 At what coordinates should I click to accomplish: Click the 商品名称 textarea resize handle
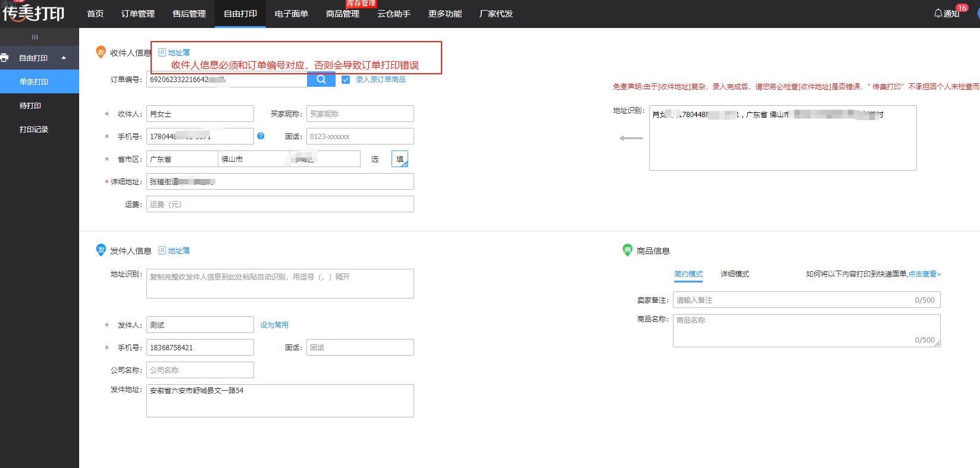[x=937, y=344]
